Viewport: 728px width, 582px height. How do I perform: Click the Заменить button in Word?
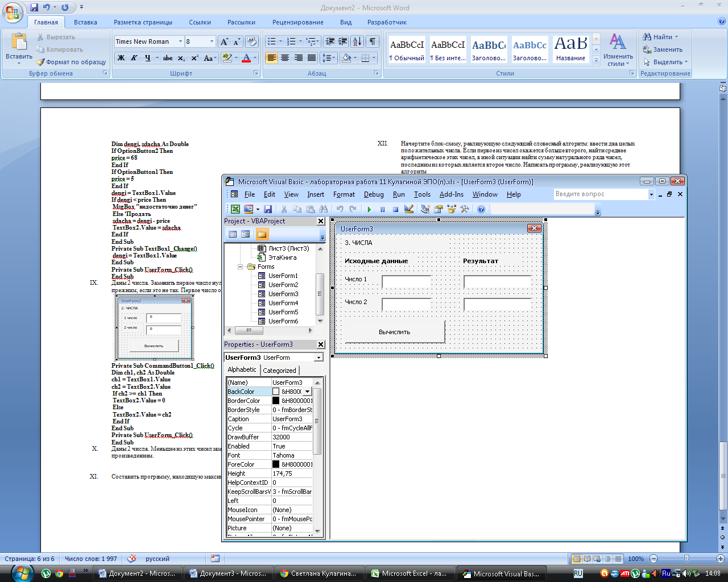pos(663,49)
